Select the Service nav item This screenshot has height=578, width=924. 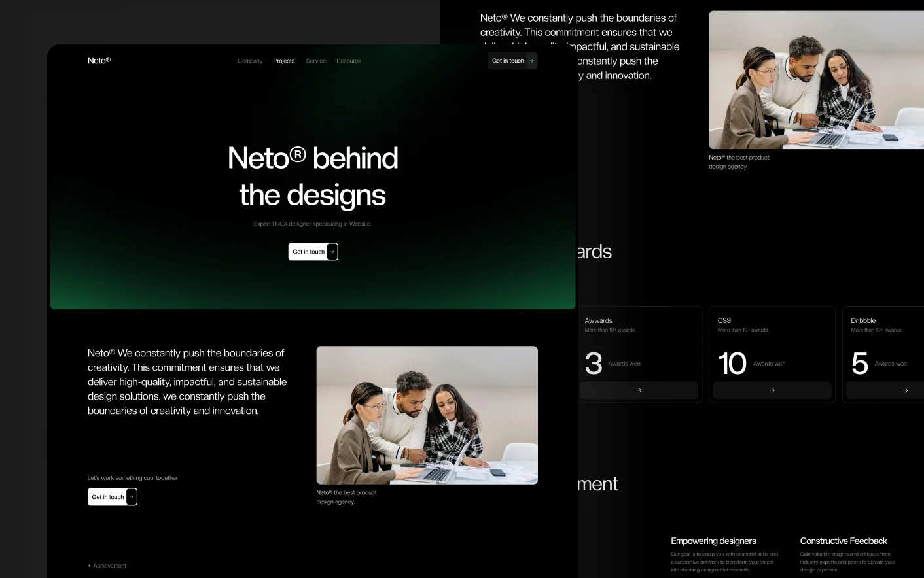(x=316, y=61)
